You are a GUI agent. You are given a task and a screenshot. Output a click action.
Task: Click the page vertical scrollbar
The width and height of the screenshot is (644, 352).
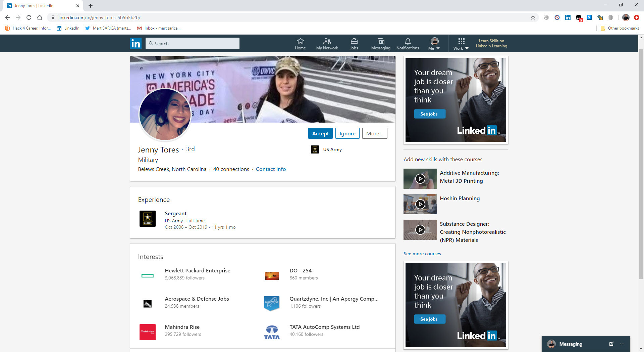point(641,165)
